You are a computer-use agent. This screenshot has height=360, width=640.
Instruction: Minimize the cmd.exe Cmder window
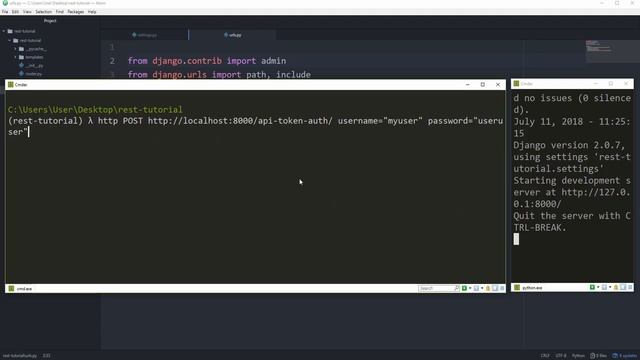[468, 84]
